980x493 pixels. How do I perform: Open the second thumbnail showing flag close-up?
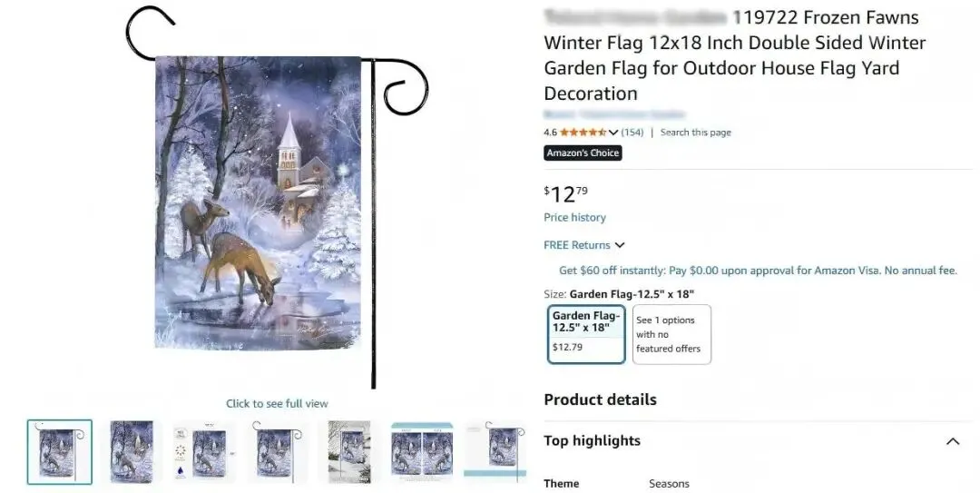click(132, 452)
